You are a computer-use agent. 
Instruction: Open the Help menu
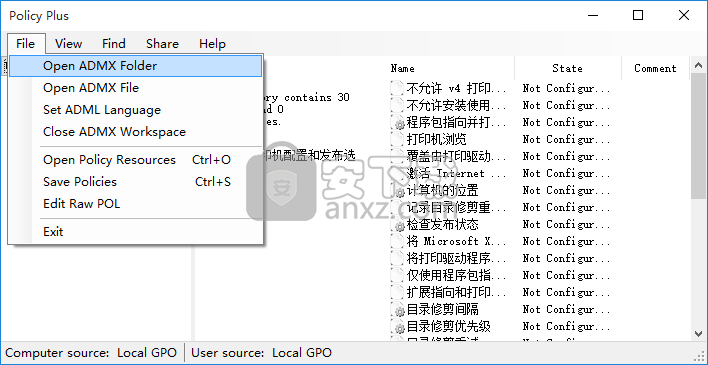tap(212, 44)
